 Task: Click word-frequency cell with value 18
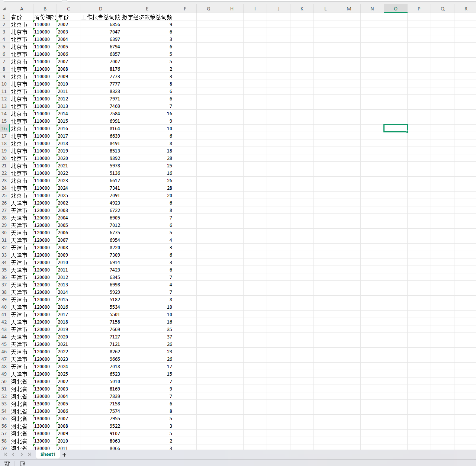(x=147, y=151)
